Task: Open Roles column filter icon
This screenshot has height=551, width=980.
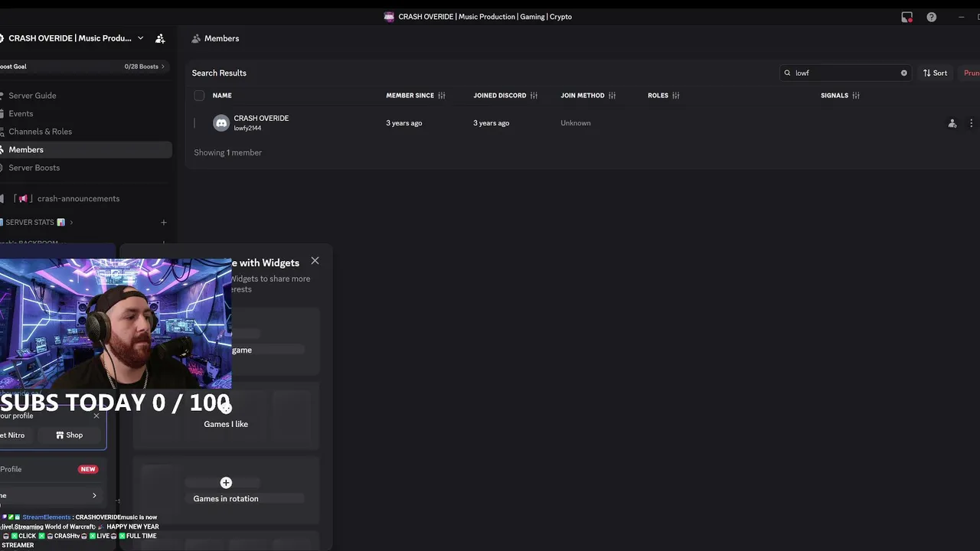Action: tap(675, 96)
